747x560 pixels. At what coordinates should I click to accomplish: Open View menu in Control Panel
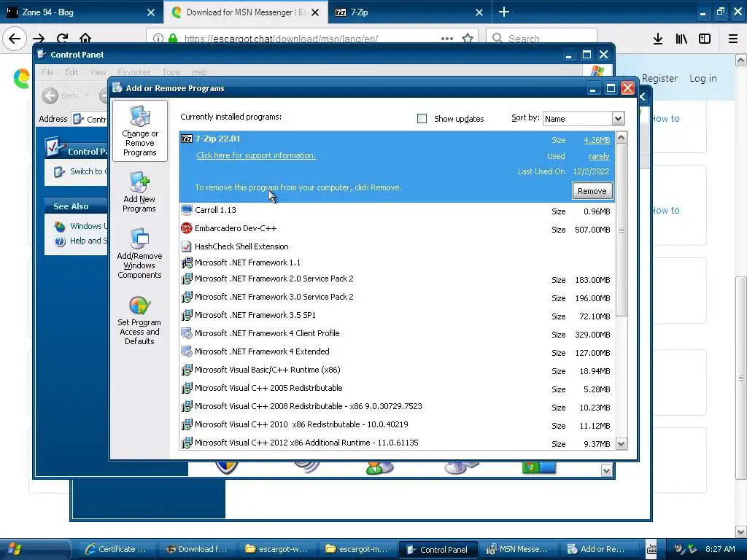click(98, 72)
